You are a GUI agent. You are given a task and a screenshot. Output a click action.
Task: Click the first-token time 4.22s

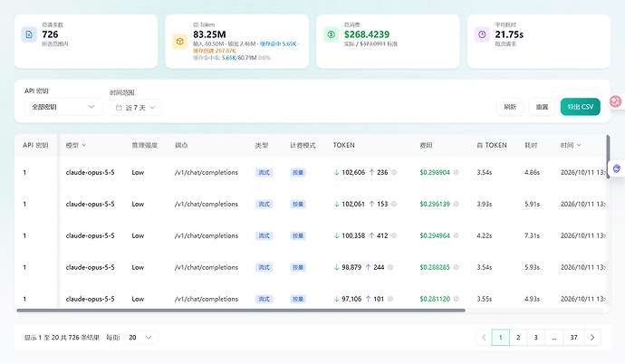pos(485,235)
